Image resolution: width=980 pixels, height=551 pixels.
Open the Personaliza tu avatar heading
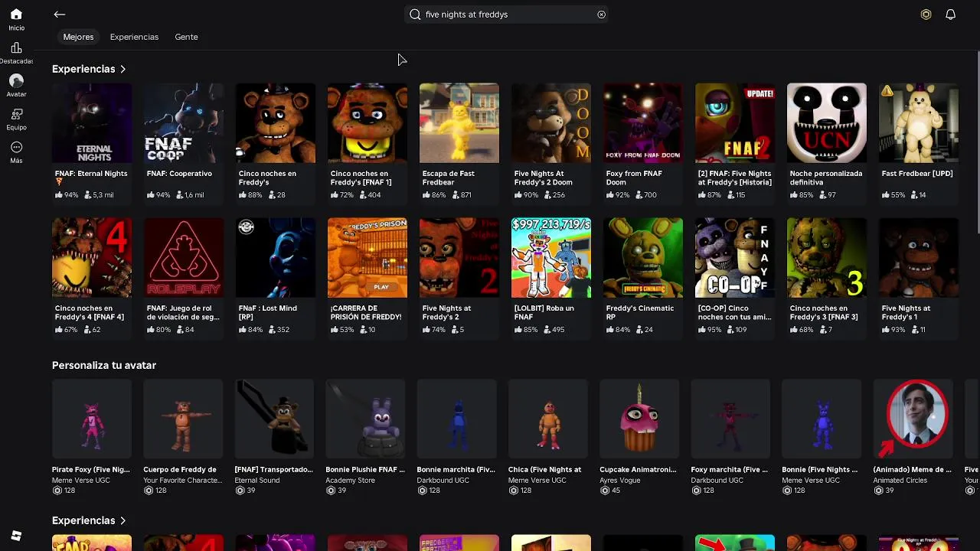coord(104,365)
